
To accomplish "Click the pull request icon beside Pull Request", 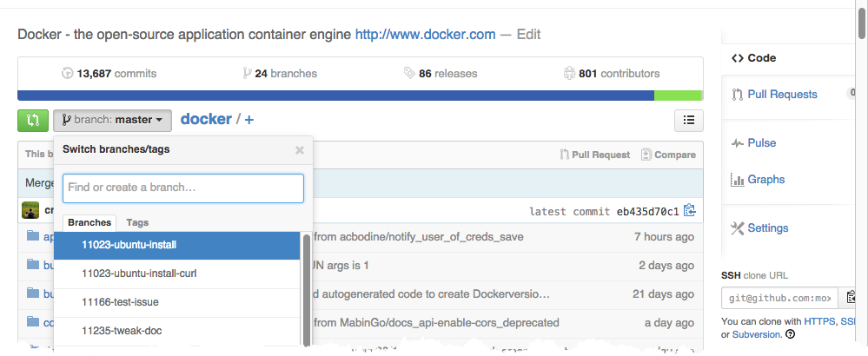I will (x=564, y=155).
